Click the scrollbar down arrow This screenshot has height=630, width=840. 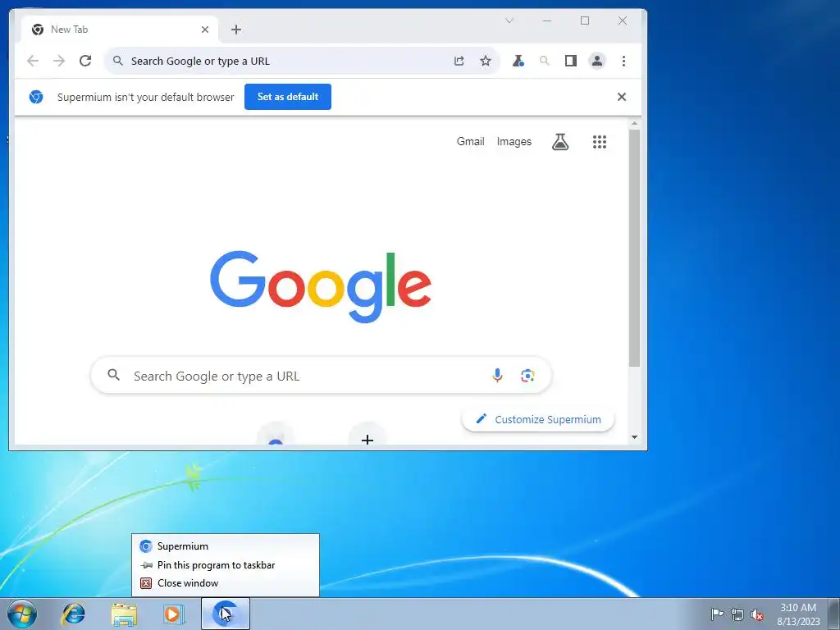(x=634, y=437)
